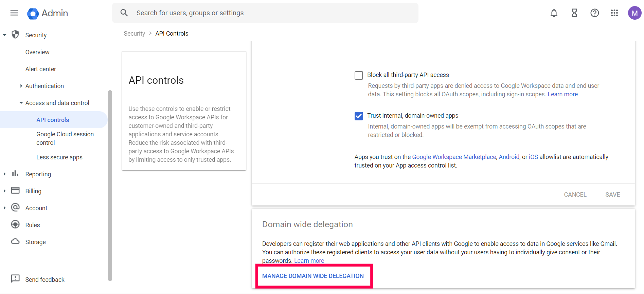This screenshot has height=294, width=644.
Task: Click the Send feedback icon
Action: pyautogui.click(x=15, y=279)
